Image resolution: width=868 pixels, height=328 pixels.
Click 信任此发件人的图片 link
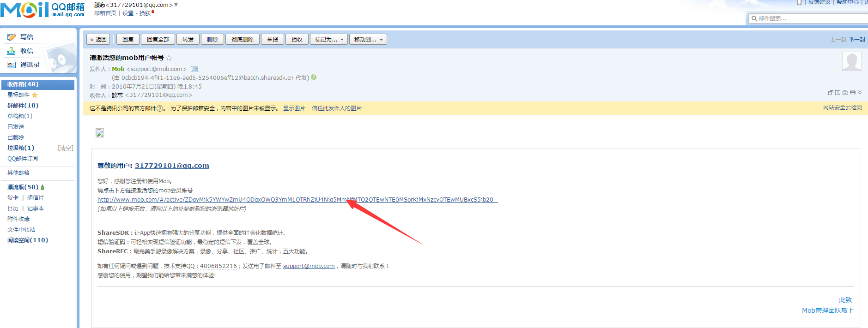click(337, 108)
